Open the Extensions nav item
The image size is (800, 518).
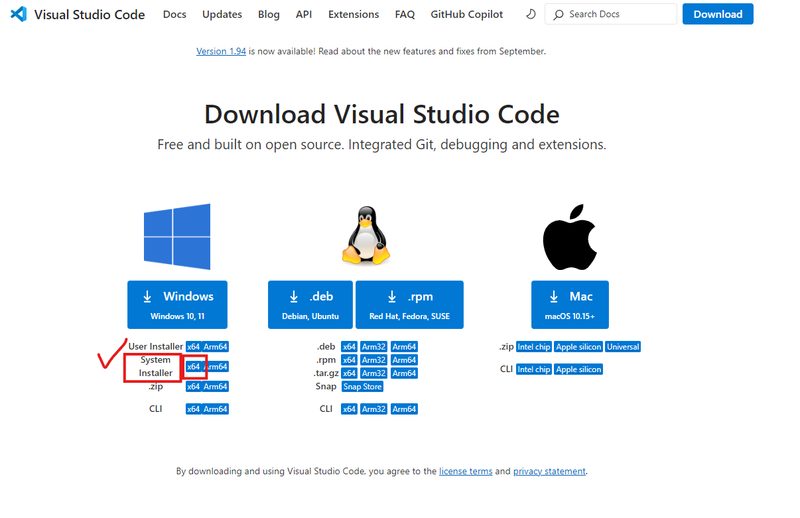tap(354, 14)
